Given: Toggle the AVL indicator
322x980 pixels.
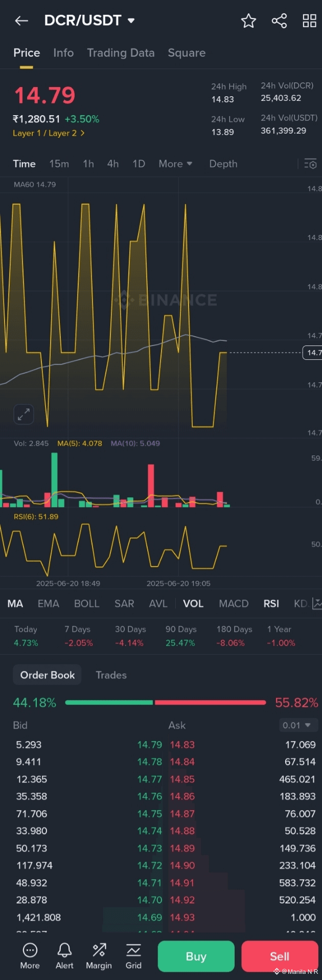Looking at the screenshot, I should pos(158,604).
